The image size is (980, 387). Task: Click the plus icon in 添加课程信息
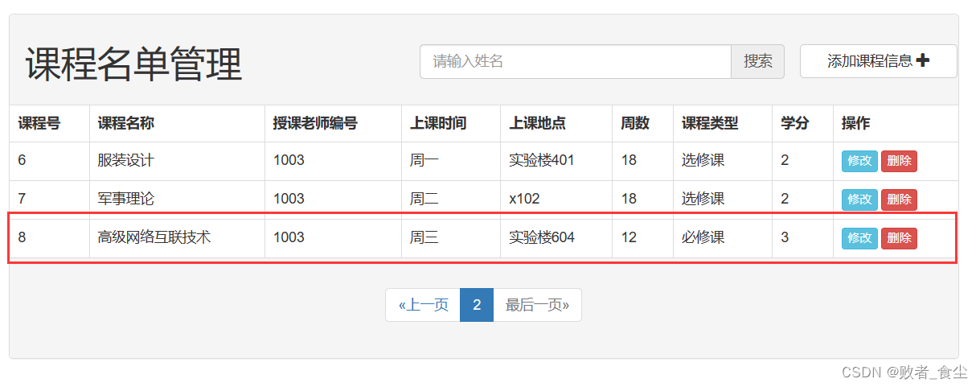923,60
